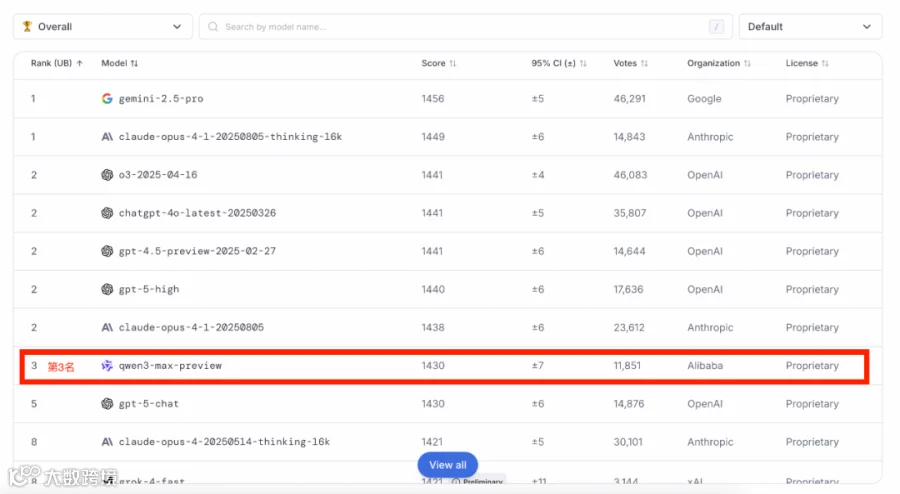Click the trophy icon beside Overall
This screenshot has width=900, height=494.
(x=27, y=26)
